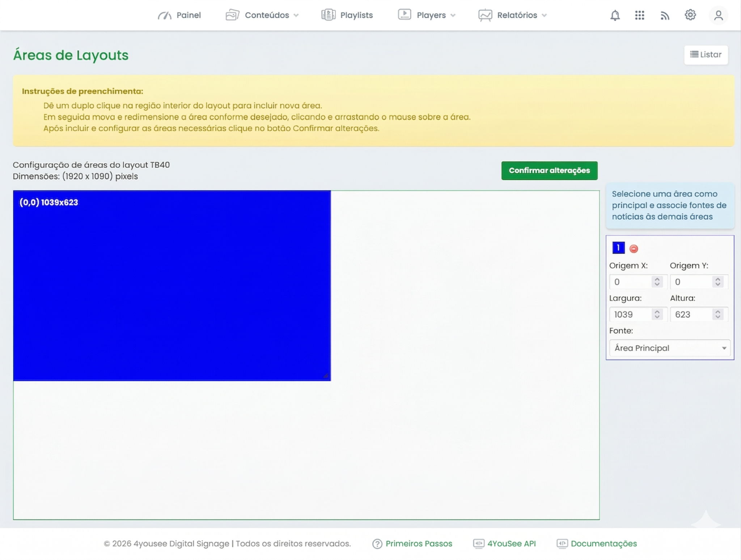Open the Primeiros Passos link

coord(418,544)
